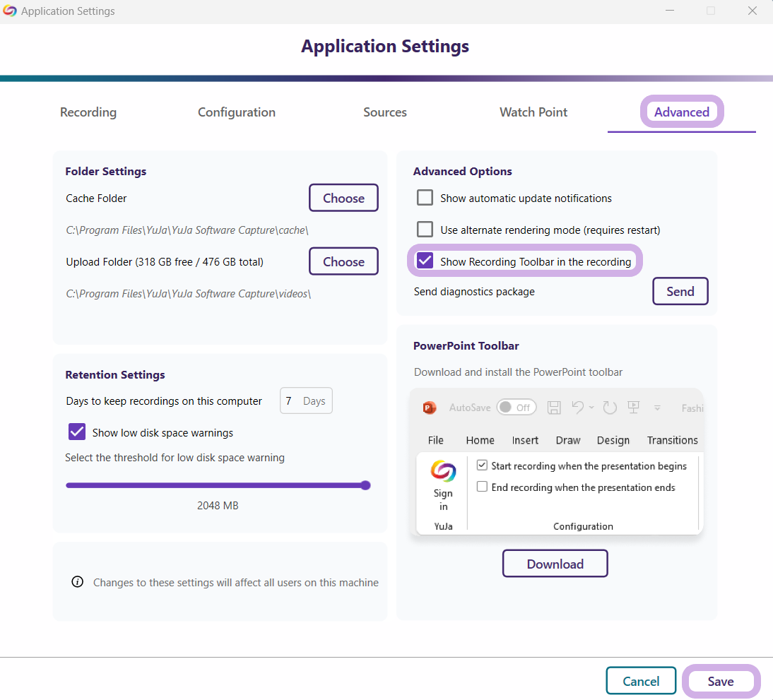Image resolution: width=773 pixels, height=700 pixels.
Task: Click the low disk space threshold slider handle
Action: point(365,485)
